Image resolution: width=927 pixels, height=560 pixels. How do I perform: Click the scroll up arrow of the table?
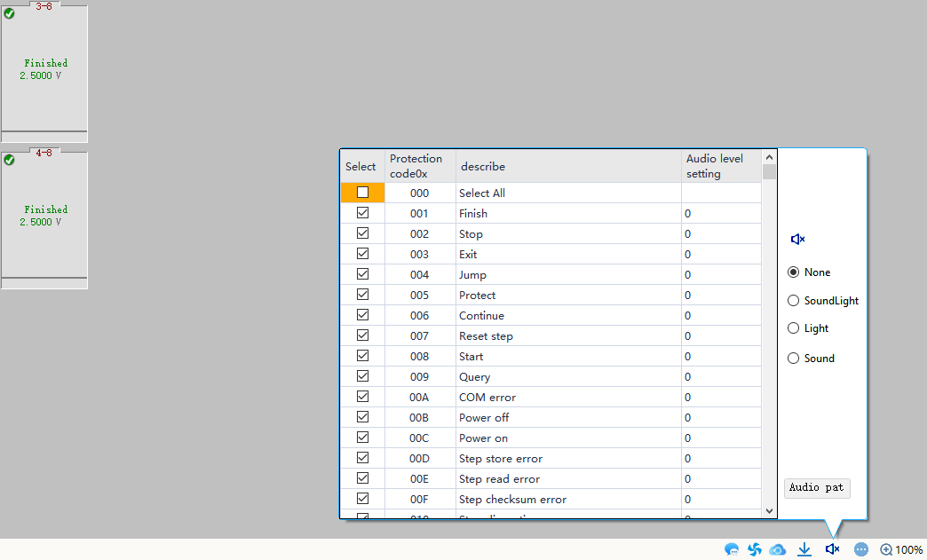pyautogui.click(x=769, y=157)
